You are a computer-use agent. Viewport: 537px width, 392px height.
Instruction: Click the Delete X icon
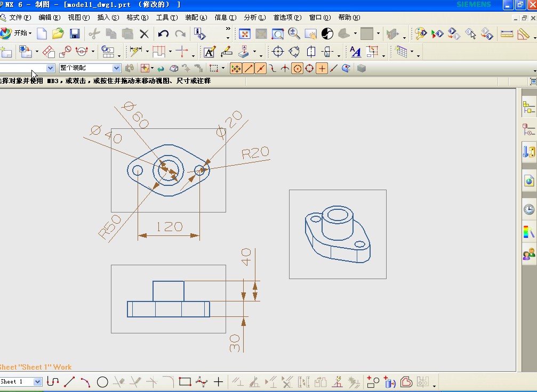click(144, 34)
